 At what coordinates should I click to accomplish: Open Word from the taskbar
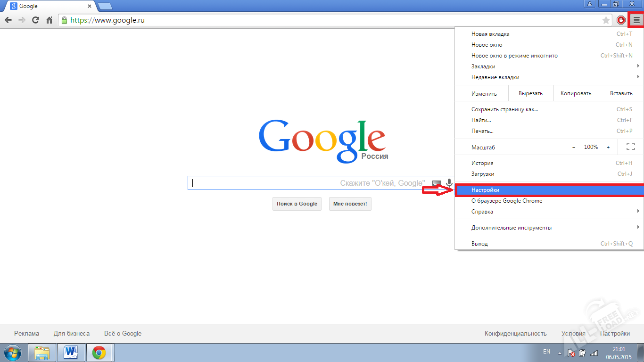(x=71, y=353)
